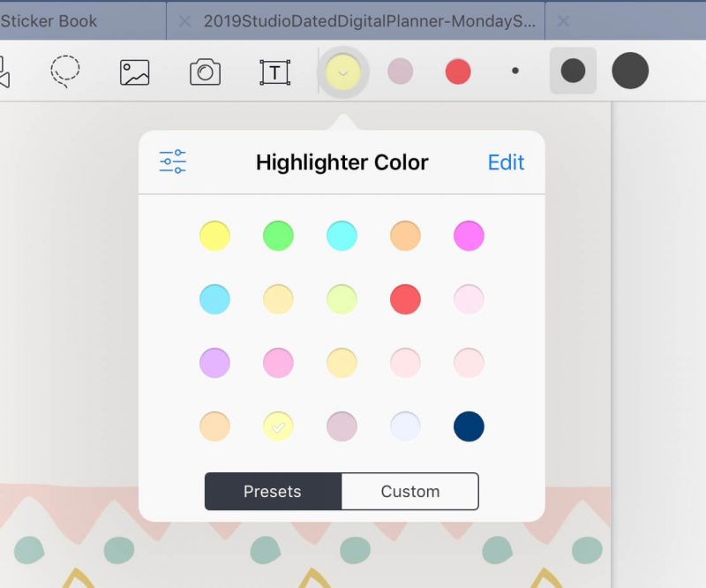
Task: Open the insert image tool
Action: pos(134,73)
